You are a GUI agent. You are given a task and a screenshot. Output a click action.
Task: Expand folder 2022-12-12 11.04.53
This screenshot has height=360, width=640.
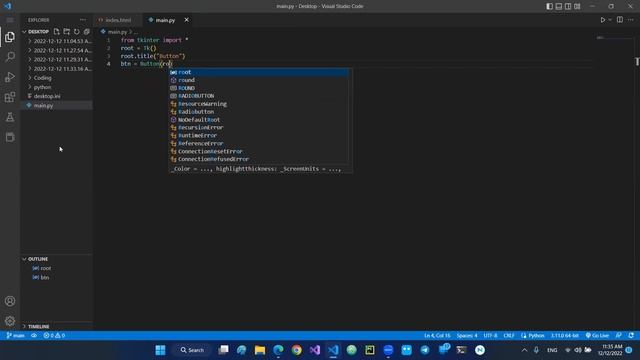57,41
